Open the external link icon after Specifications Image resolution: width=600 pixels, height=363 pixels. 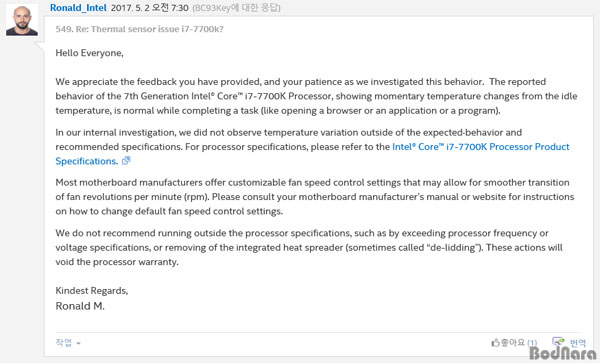126,161
